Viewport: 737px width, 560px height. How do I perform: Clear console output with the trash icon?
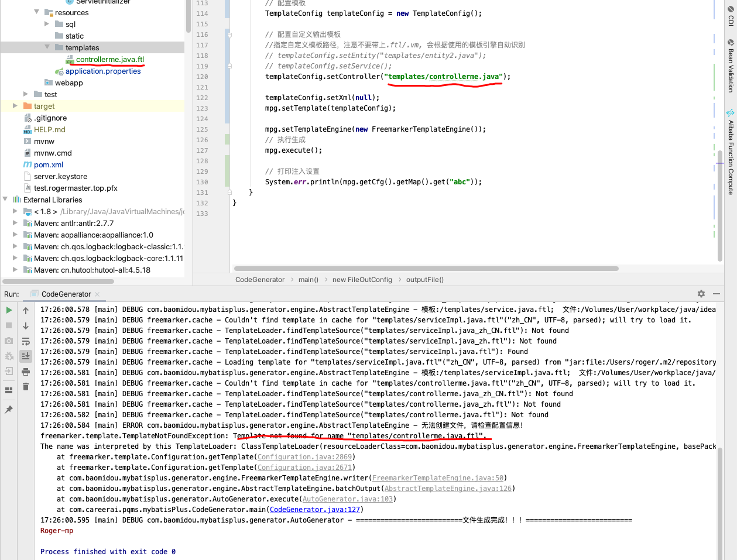(x=26, y=386)
